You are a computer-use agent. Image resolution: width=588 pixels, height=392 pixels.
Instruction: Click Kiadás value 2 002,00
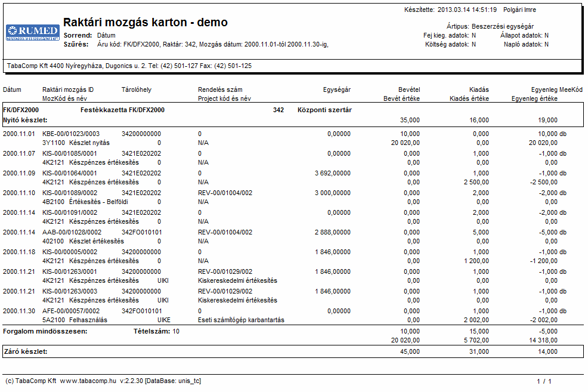pyautogui.click(x=476, y=320)
